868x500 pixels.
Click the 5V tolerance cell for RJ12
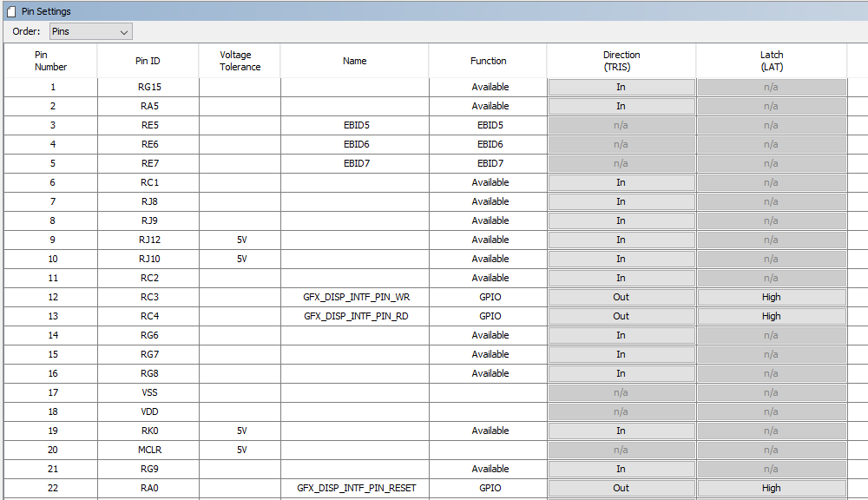240,240
